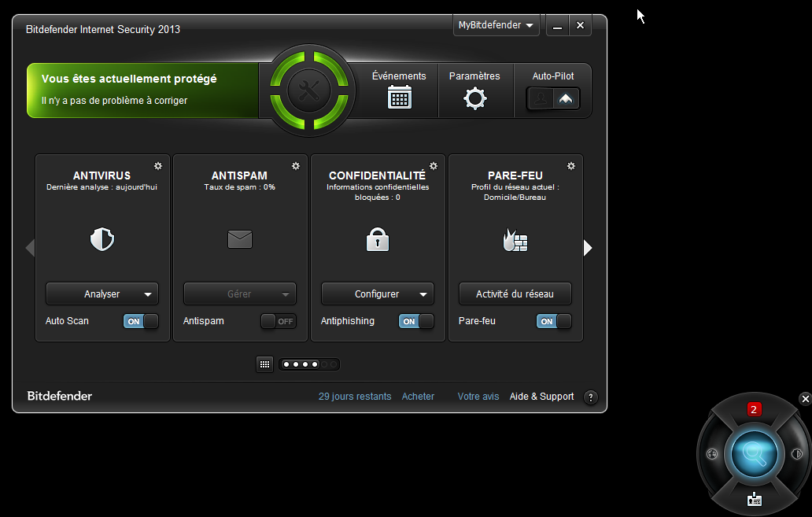Open Antispam module settings gear

pos(296,166)
